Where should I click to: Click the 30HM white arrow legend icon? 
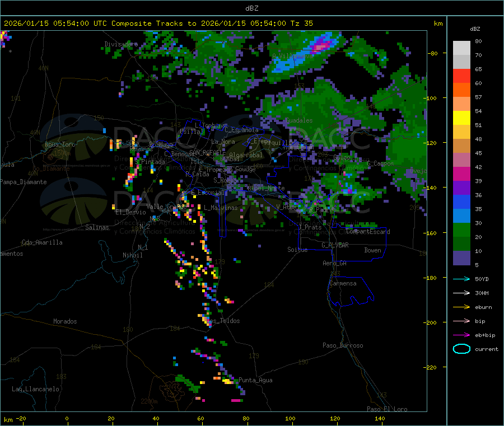(x=461, y=293)
